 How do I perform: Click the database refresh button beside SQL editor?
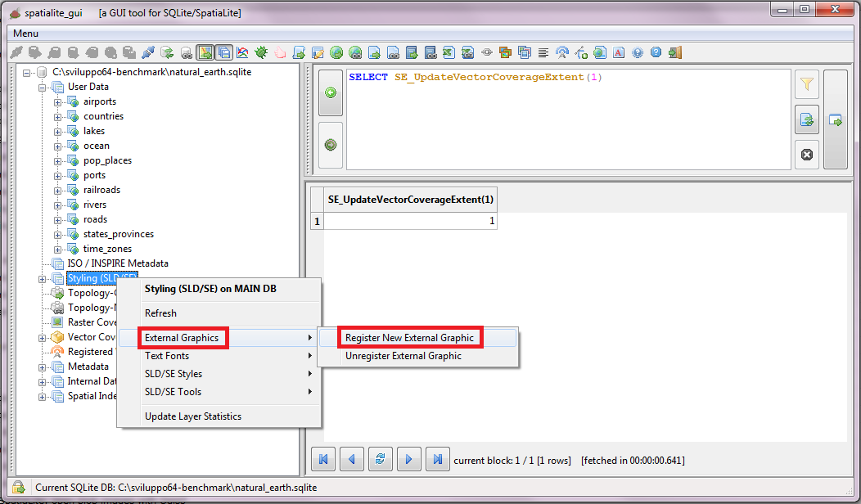click(x=807, y=119)
